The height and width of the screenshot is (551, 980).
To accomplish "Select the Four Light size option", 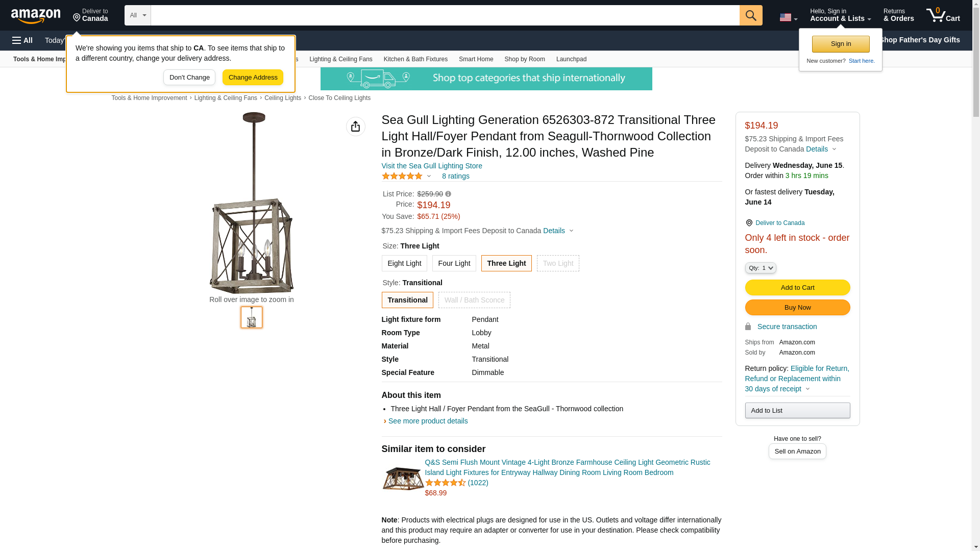I will [454, 263].
